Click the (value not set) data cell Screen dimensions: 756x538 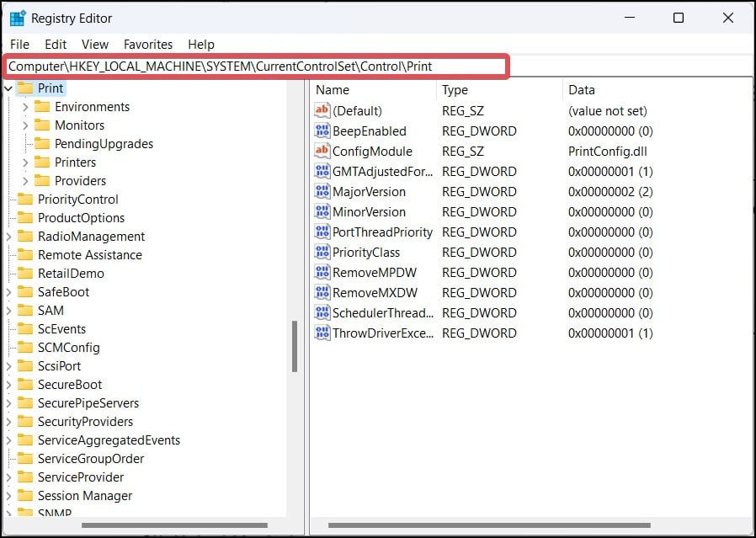click(x=608, y=111)
